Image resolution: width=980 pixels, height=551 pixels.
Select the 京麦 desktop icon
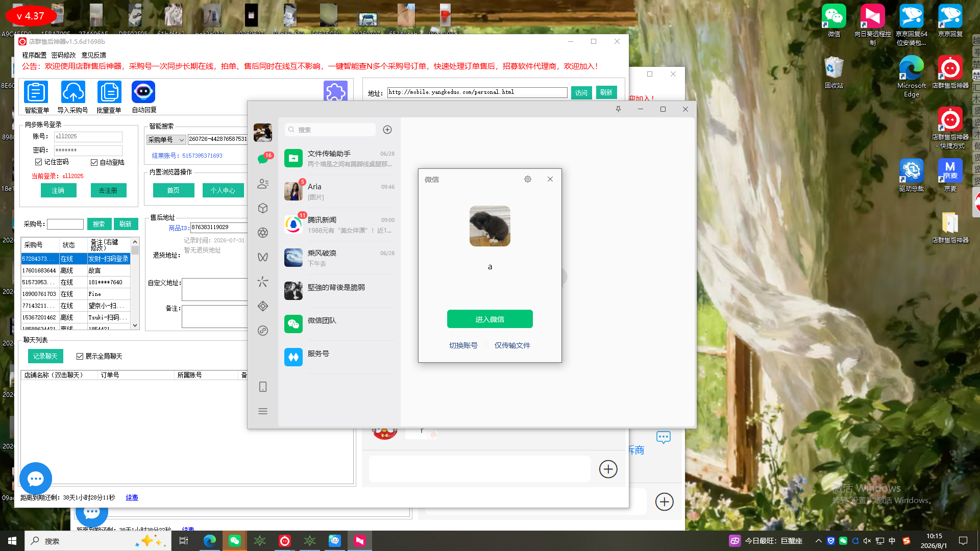point(950,175)
